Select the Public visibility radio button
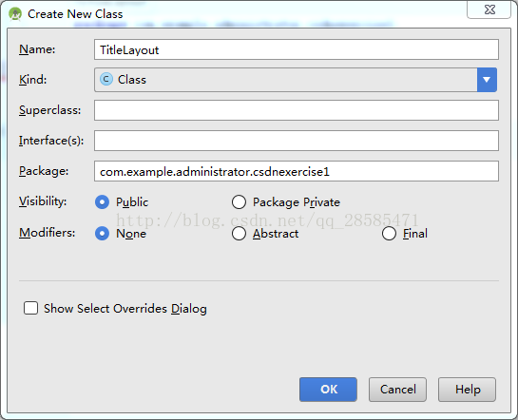The image size is (518, 420). pyautogui.click(x=102, y=201)
